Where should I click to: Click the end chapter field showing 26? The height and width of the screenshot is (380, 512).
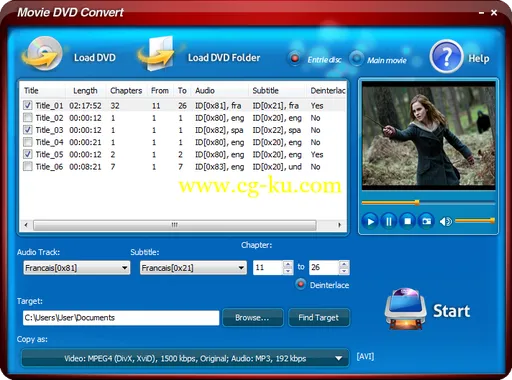coord(324,268)
